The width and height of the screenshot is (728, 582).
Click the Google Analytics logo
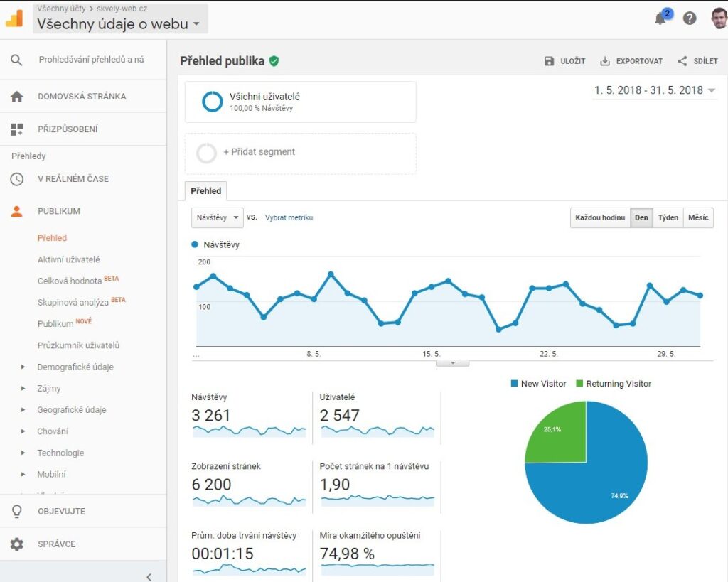click(14, 18)
